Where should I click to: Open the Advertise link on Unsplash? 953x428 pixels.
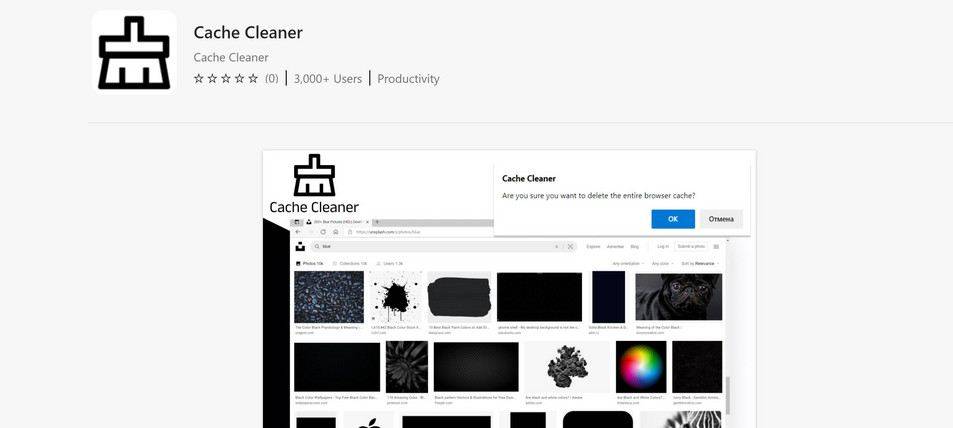pyautogui.click(x=616, y=247)
